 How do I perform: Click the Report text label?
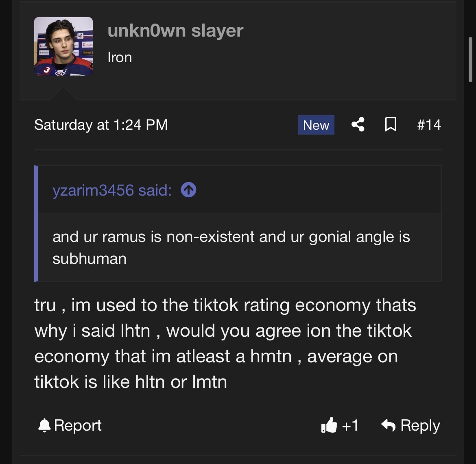pyautogui.click(x=77, y=425)
